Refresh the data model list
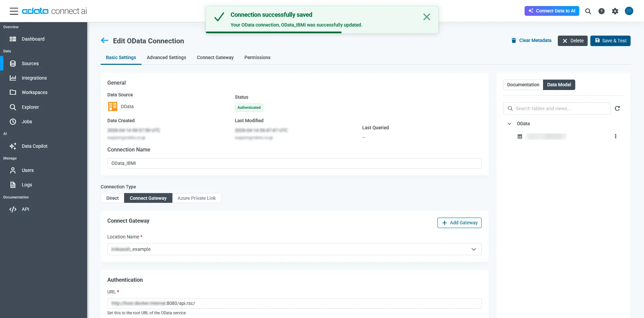 click(x=617, y=108)
